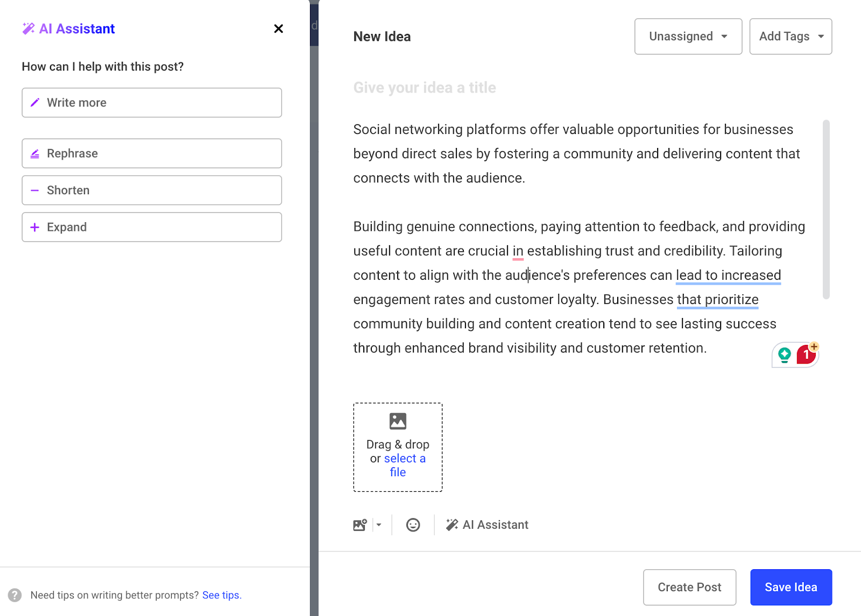Open the See tips link

(x=221, y=595)
